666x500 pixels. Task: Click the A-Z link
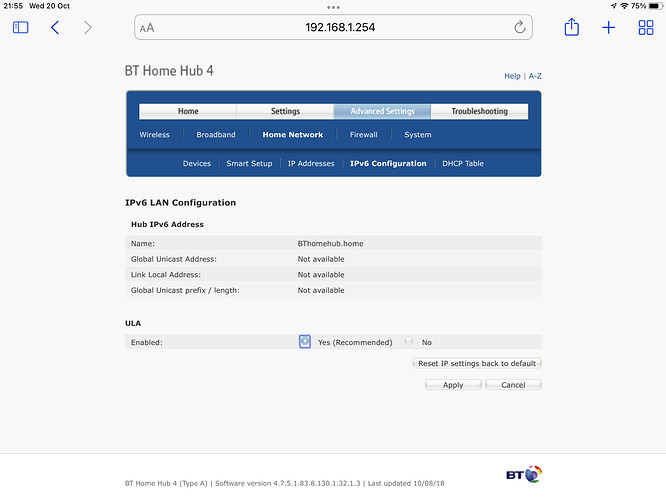click(535, 76)
